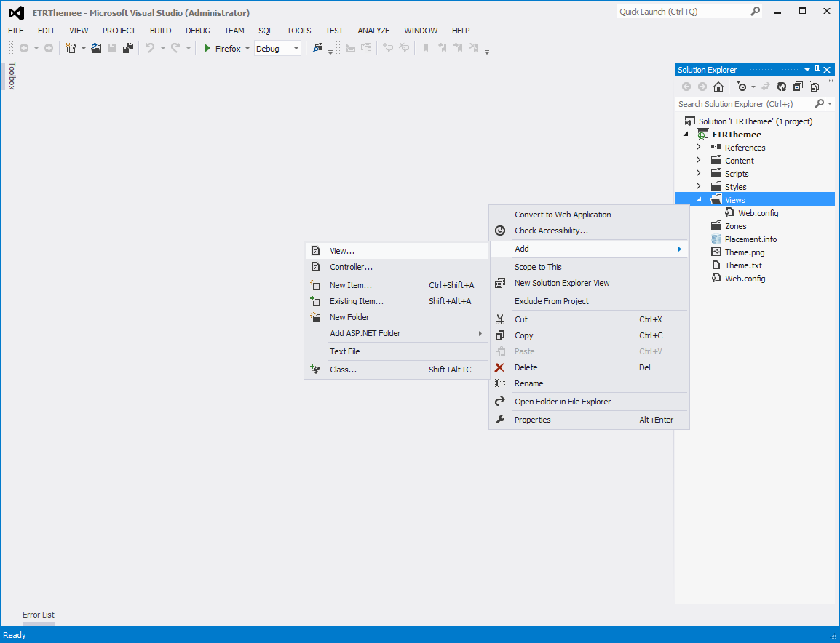Screen dimensions: 840x643
Task: Open Solution Explorer search options dropdown
Action: (830, 103)
